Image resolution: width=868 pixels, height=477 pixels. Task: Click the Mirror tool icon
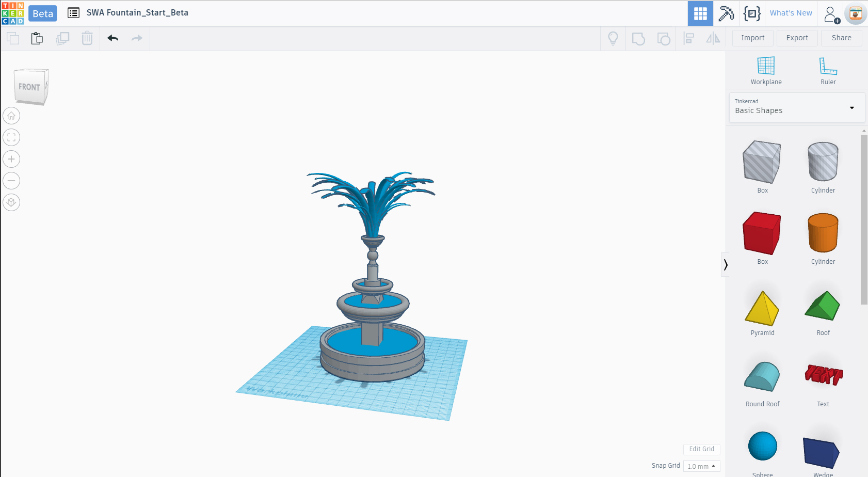point(713,38)
